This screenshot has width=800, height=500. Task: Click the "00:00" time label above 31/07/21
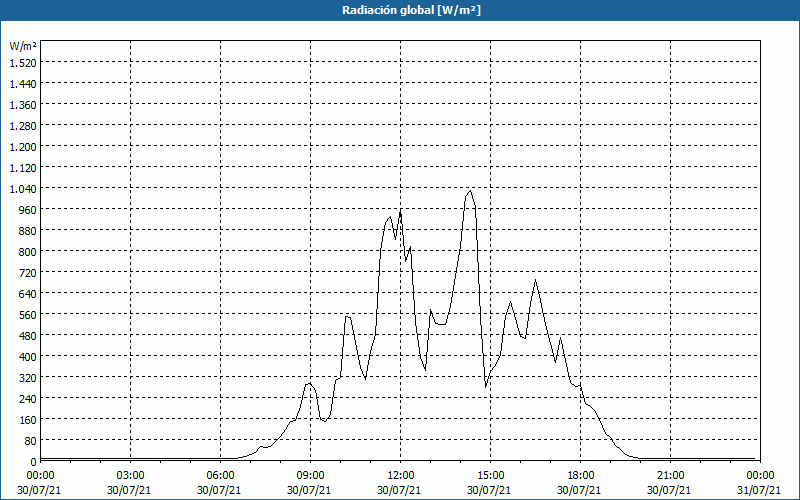(760, 476)
